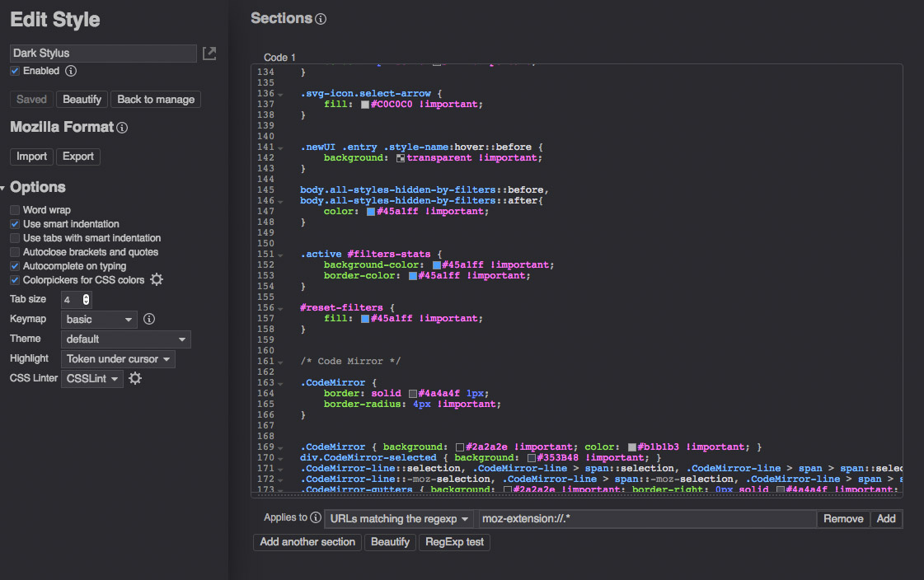Click the Export button
This screenshot has height=580, width=924.
click(x=78, y=157)
